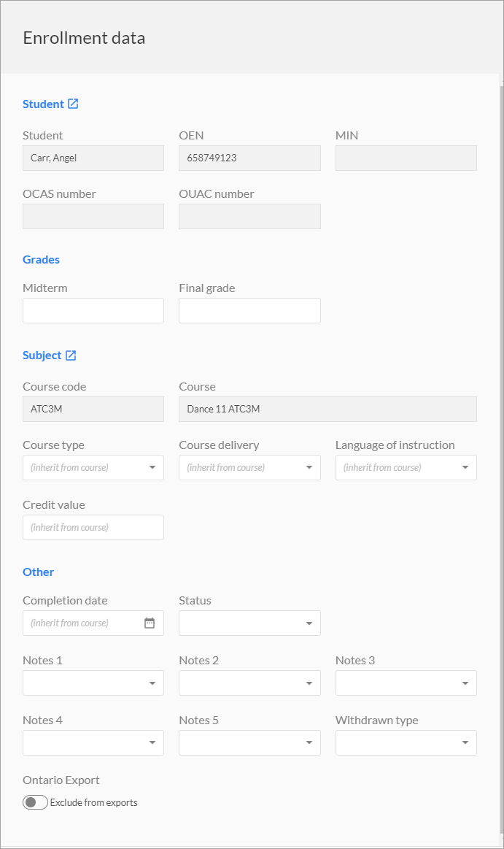Click the Subject section link
The image size is (504, 849).
click(x=42, y=356)
